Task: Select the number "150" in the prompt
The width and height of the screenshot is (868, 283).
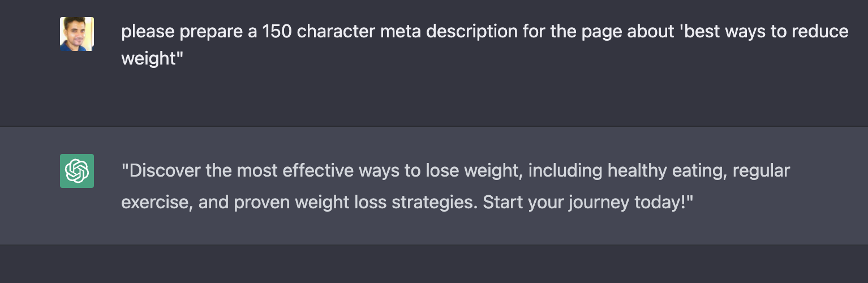Action: coord(277,32)
